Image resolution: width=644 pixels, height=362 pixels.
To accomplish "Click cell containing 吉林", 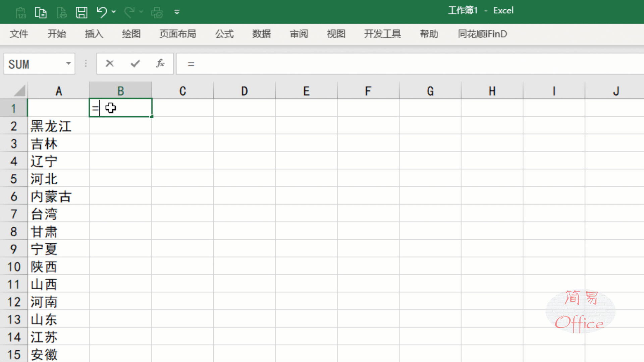I will coord(59,143).
